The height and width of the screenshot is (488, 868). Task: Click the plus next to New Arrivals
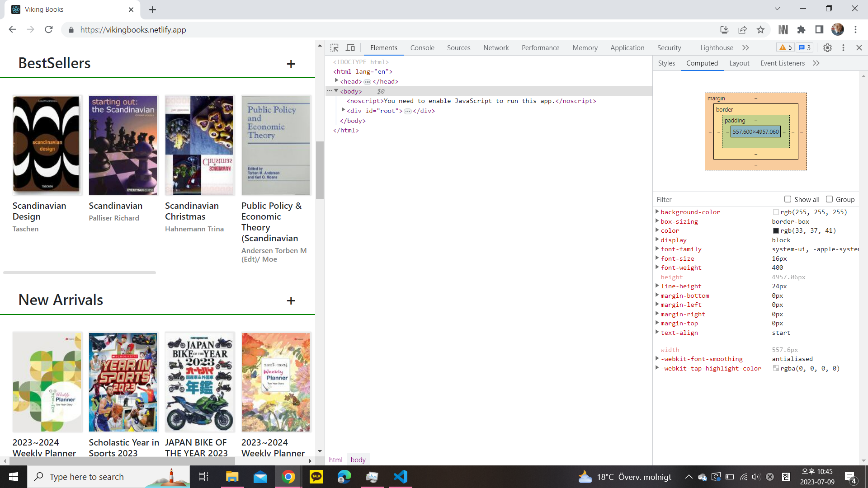[291, 300]
